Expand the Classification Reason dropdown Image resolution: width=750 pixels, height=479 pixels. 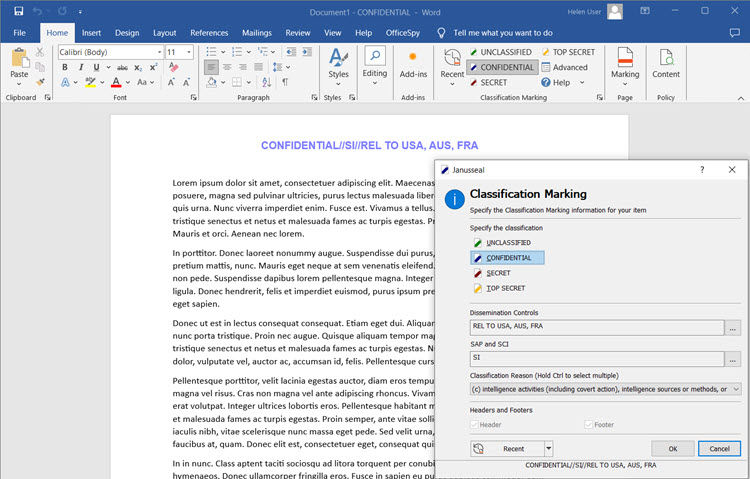736,389
